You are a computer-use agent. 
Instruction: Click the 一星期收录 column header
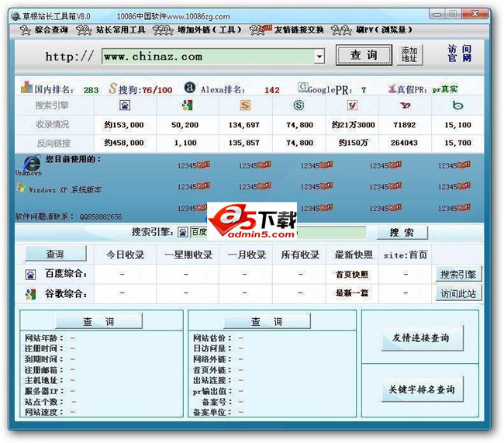(x=188, y=255)
